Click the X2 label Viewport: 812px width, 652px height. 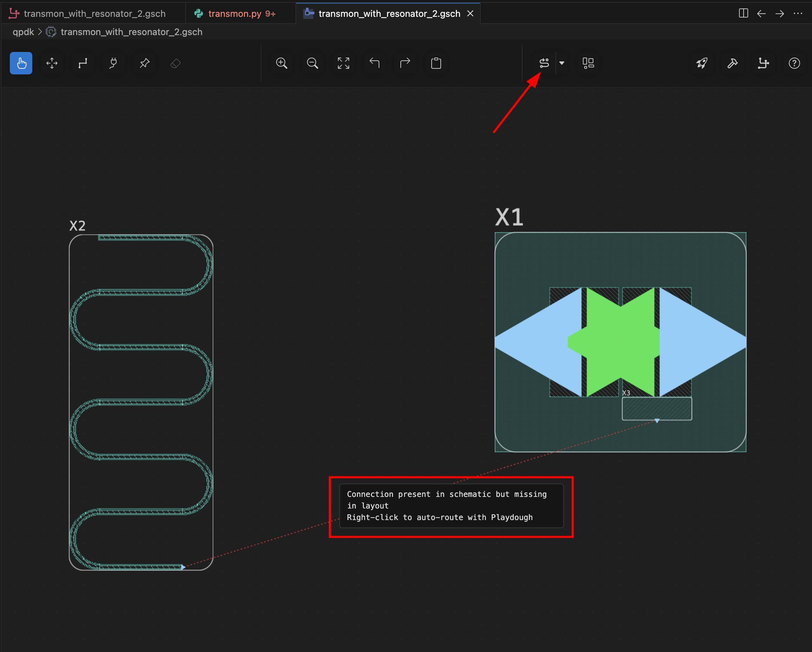click(x=78, y=226)
